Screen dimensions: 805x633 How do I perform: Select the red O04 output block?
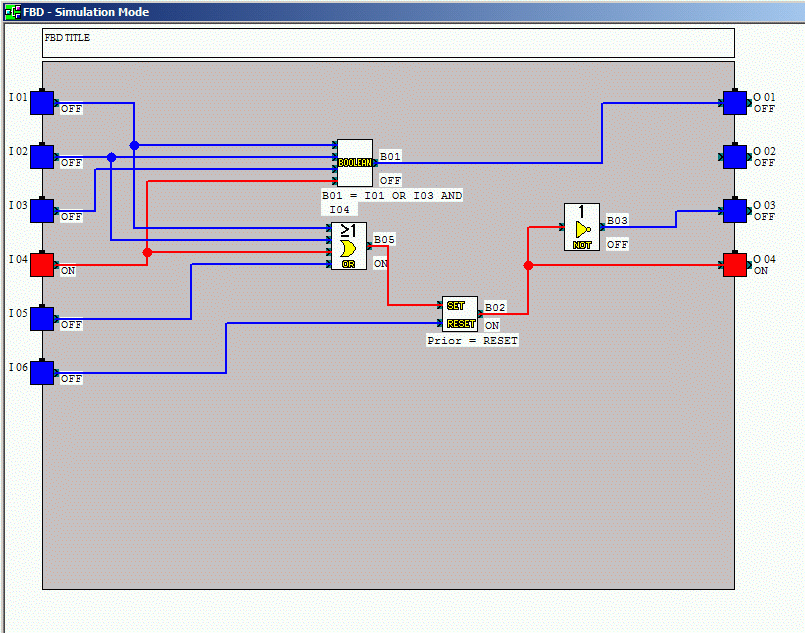(735, 264)
